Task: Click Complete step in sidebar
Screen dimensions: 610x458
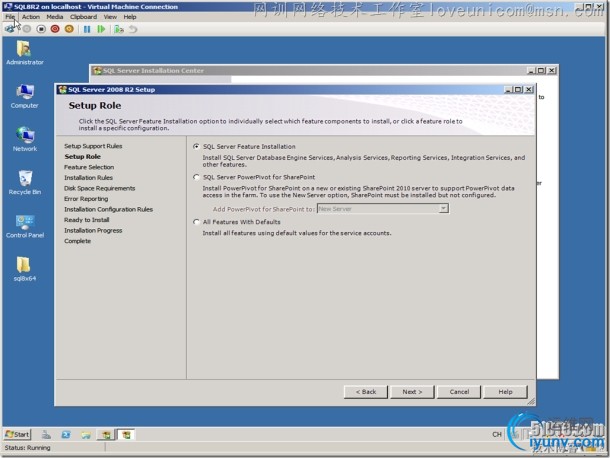Action: coord(77,241)
